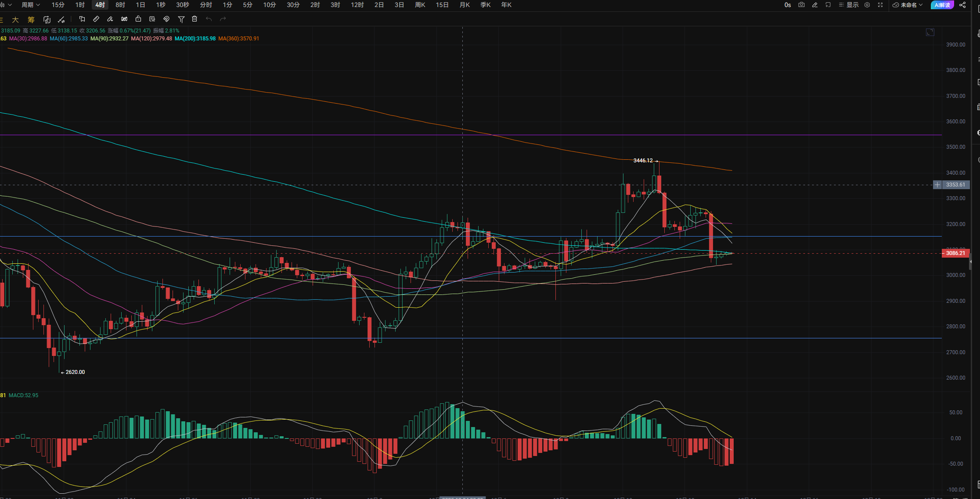
Task: Click the MA(200) cyan indicator label
Action: click(195, 39)
